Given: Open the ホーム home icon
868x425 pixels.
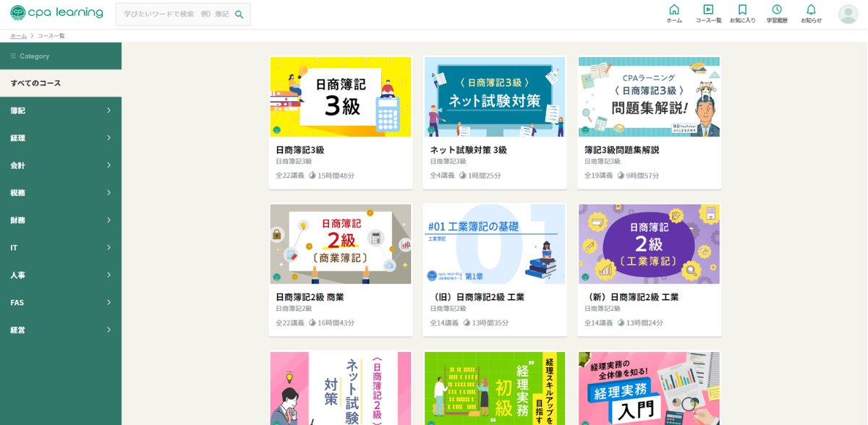Looking at the screenshot, I should point(674,9).
